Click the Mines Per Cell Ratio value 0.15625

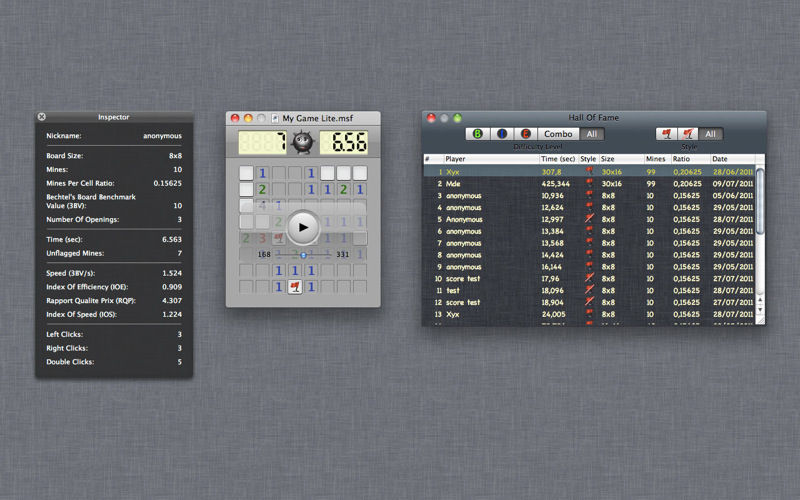(167, 183)
